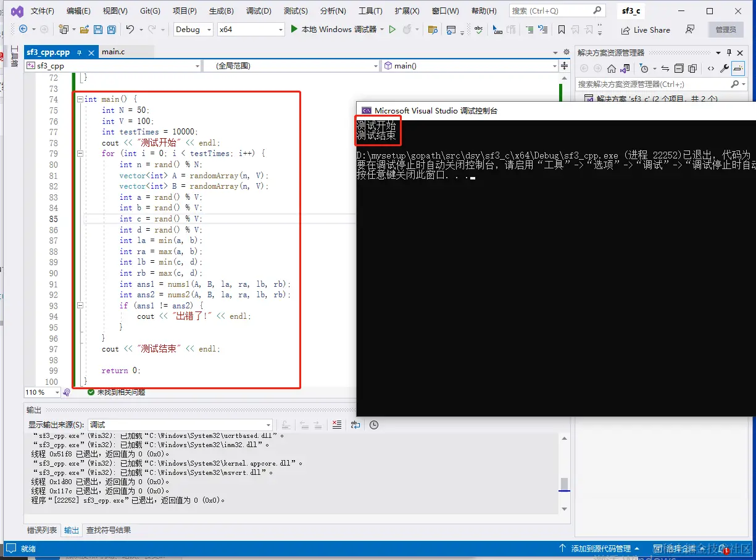Image resolution: width=756 pixels, height=560 pixels.
Task: Open a file via the folder icon
Action: click(x=84, y=30)
